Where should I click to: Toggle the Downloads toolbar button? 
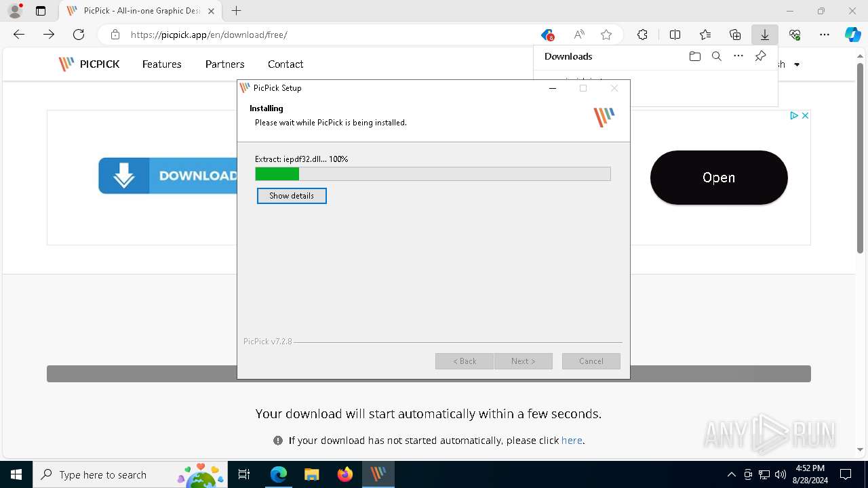(x=765, y=35)
